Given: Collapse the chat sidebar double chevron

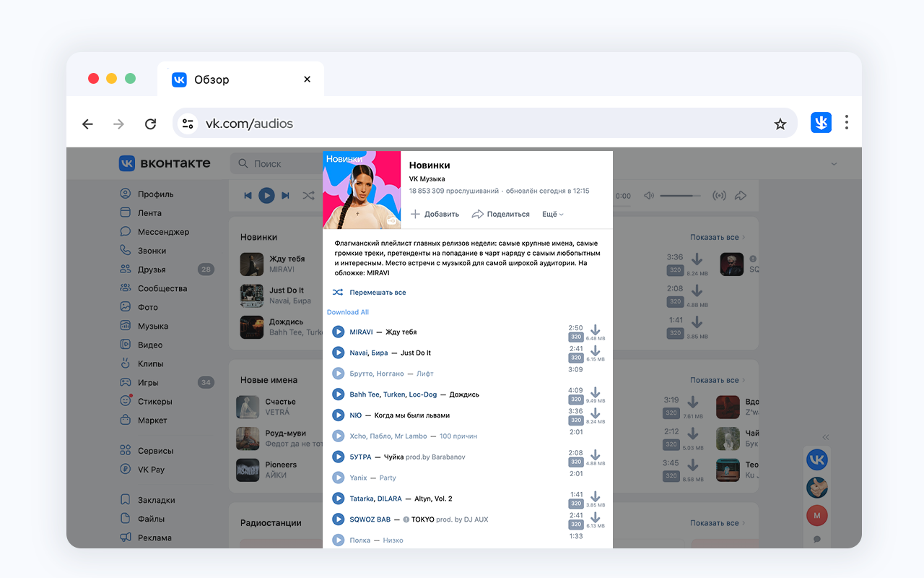Looking at the screenshot, I should (826, 436).
